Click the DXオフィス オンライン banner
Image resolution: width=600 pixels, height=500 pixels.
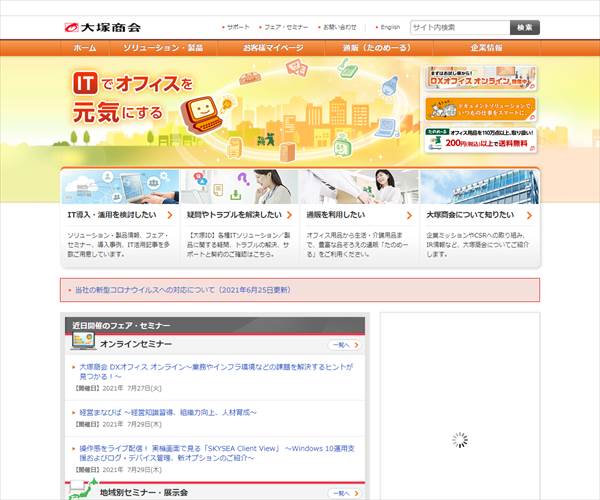click(x=480, y=78)
